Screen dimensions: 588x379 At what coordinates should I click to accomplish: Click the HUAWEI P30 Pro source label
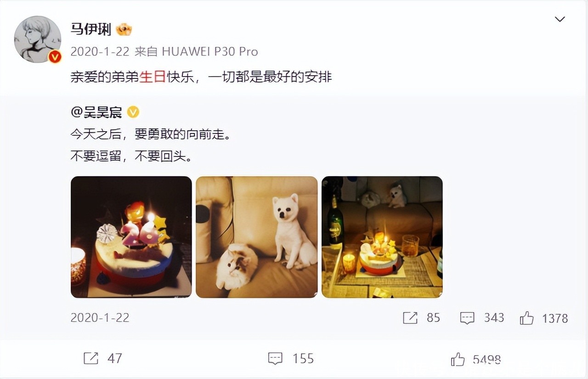click(210, 51)
